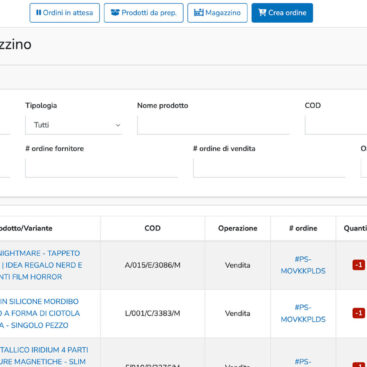Open the Tipologia dropdown showing Tutti
Screen dimensions: 367x367
74,125
